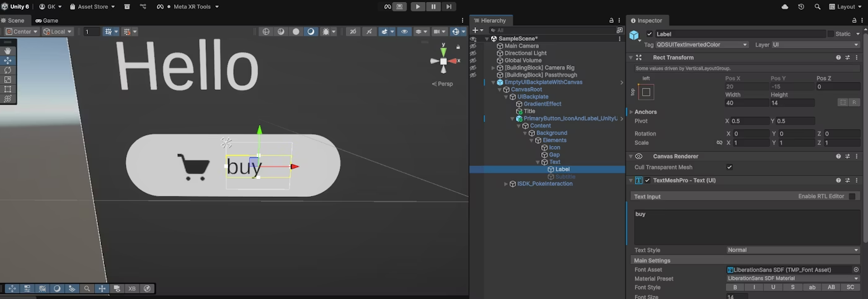Switch to the Game tab
The width and height of the screenshot is (868, 299).
(x=46, y=20)
